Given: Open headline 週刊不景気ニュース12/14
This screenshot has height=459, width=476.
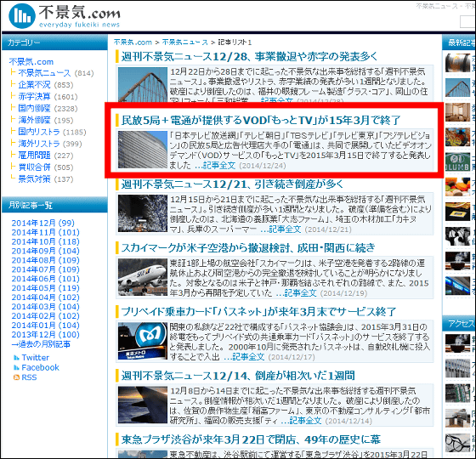Looking at the screenshot, I should click(238, 376).
